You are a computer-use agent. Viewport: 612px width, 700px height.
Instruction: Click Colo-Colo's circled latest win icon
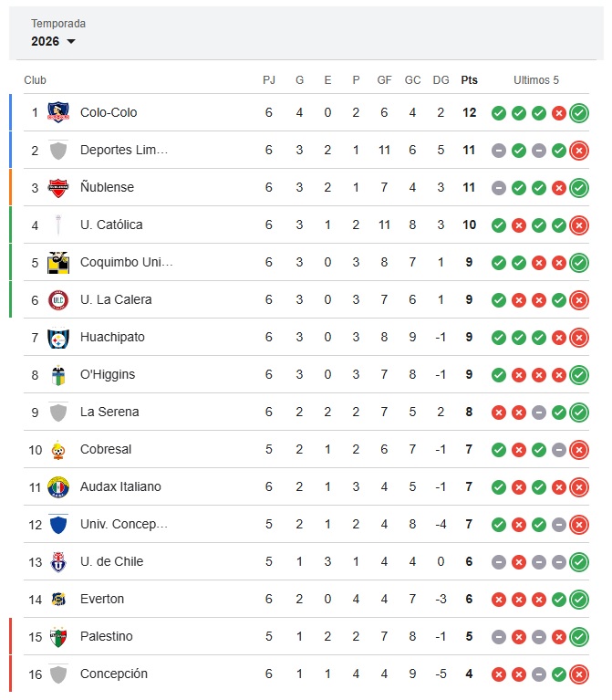(x=579, y=113)
